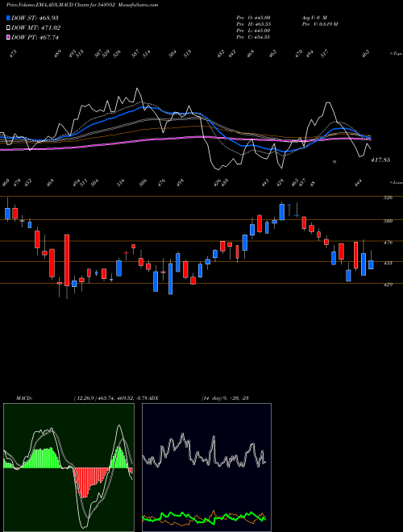Viewport: 403px width, 532px height.
Task: Click the 'Avg V: 0 M' volume text
Action: coord(314,18)
